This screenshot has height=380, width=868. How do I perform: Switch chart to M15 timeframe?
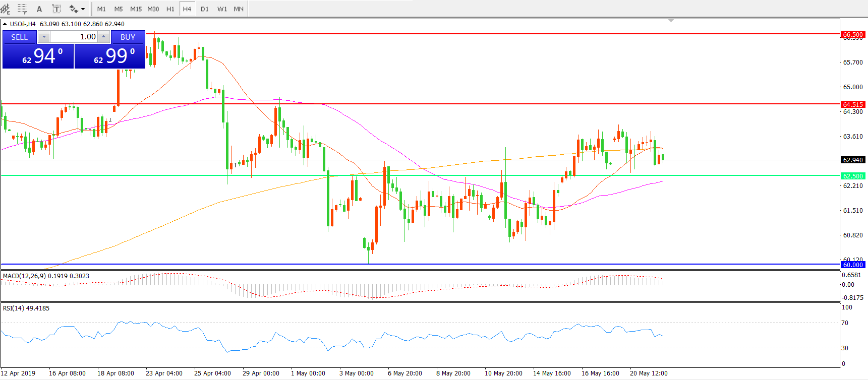click(x=136, y=9)
